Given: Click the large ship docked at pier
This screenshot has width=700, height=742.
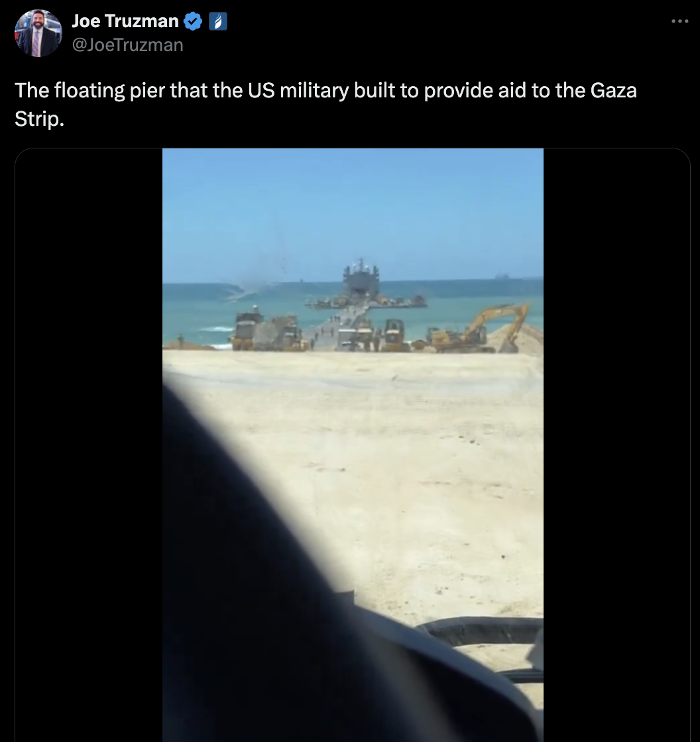Looking at the screenshot, I should [x=361, y=278].
